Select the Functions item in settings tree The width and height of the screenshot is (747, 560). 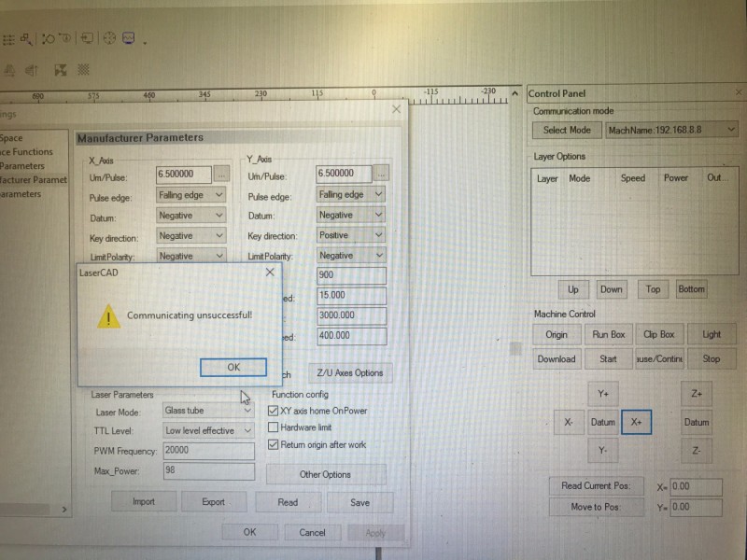point(27,152)
